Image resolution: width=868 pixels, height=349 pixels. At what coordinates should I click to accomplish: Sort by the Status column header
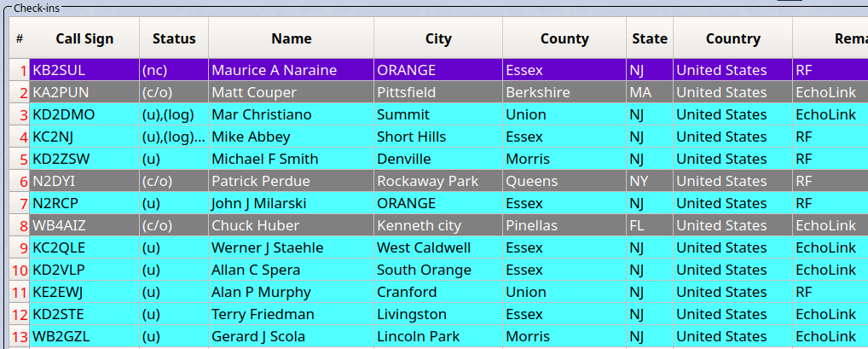[x=174, y=38]
